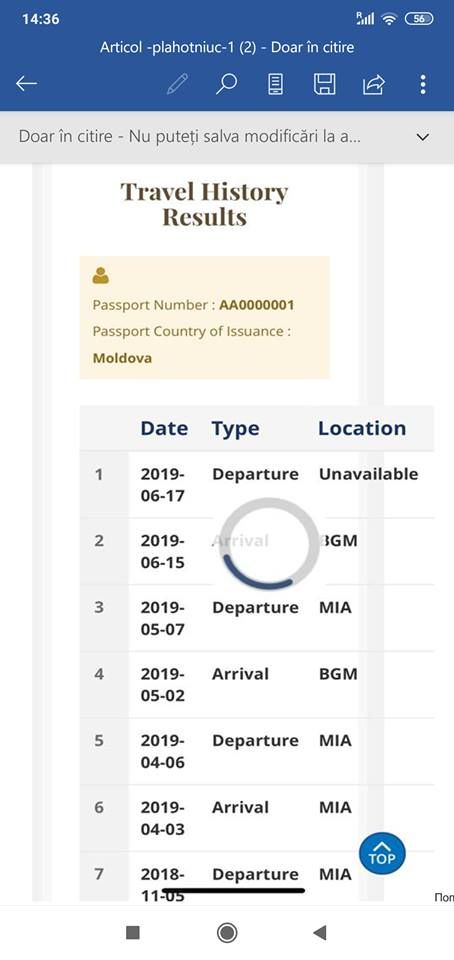Viewport: 454px width, 960px height.
Task: Open the three-dot overflow menu
Action: [x=423, y=84]
